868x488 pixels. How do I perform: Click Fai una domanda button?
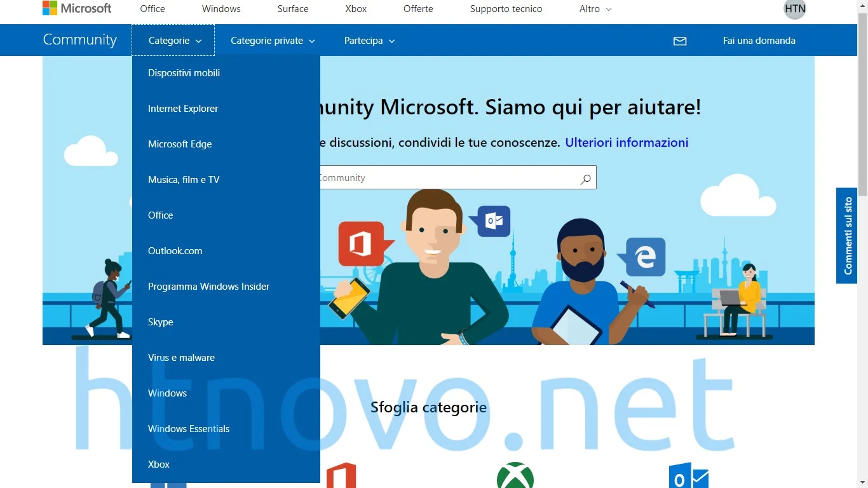759,41
